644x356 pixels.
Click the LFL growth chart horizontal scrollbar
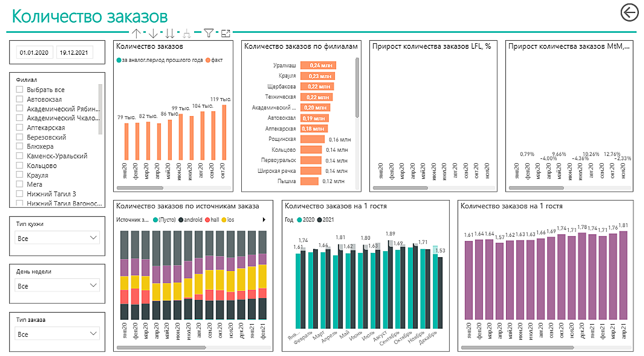point(400,188)
